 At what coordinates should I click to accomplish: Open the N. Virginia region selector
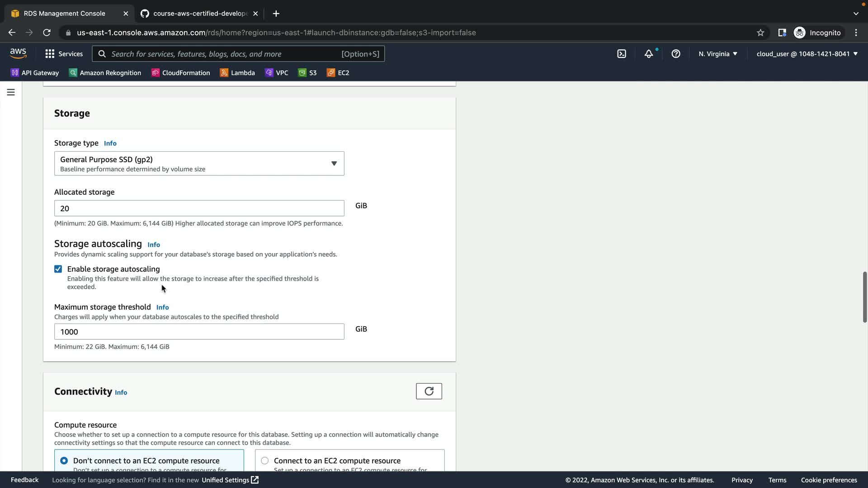click(x=717, y=54)
